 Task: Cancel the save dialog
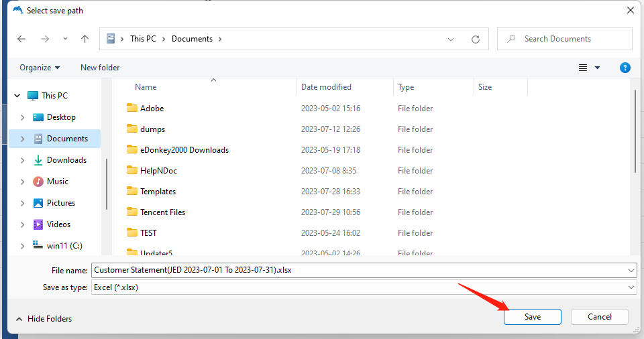599,317
